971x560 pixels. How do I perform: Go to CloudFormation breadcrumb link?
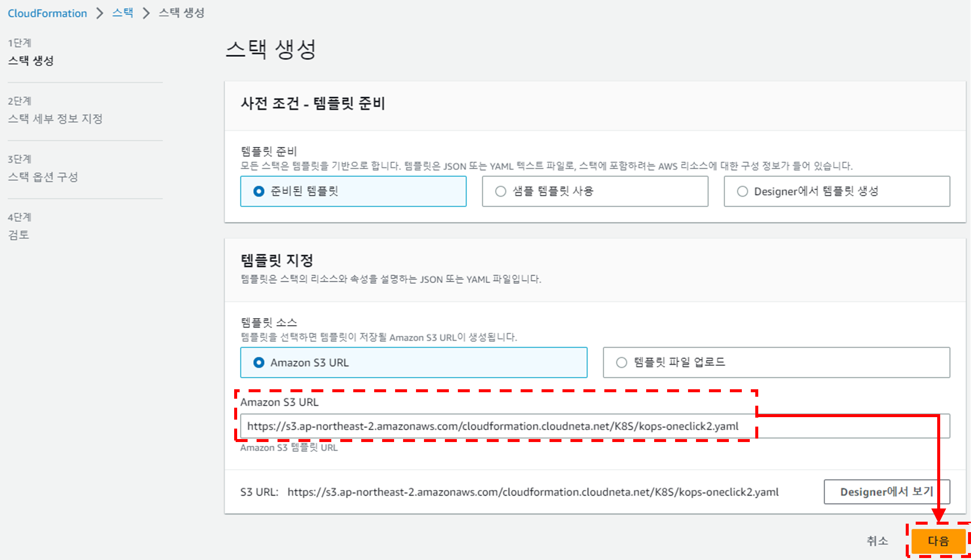coord(47,13)
